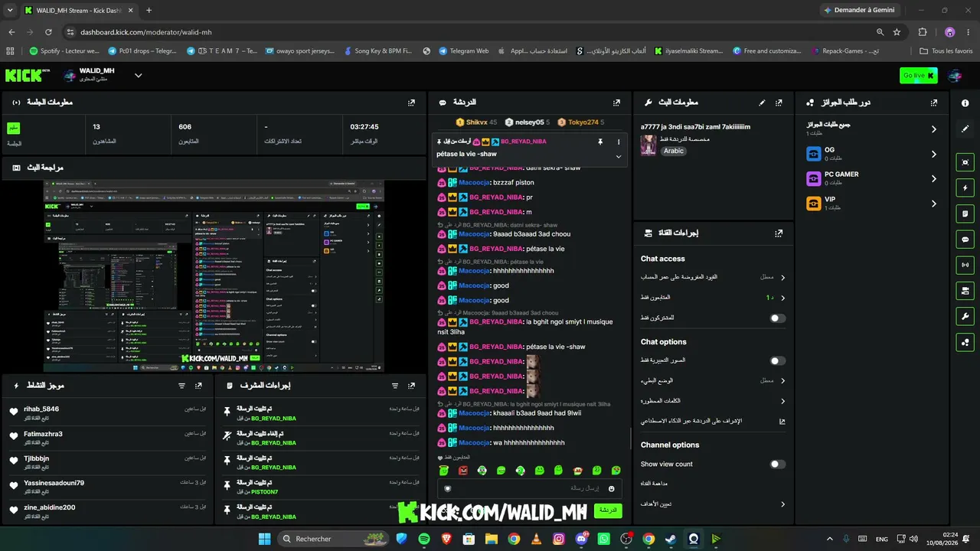
Task: Toggle the channel actions sidebar icon
Action: (965, 291)
